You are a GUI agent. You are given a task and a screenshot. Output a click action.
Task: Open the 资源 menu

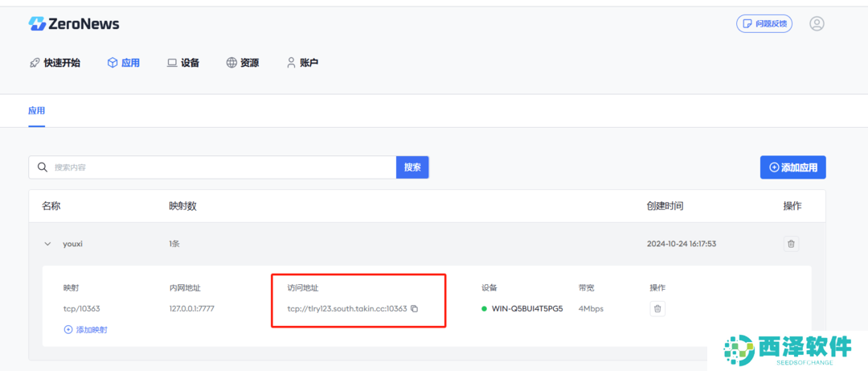243,63
